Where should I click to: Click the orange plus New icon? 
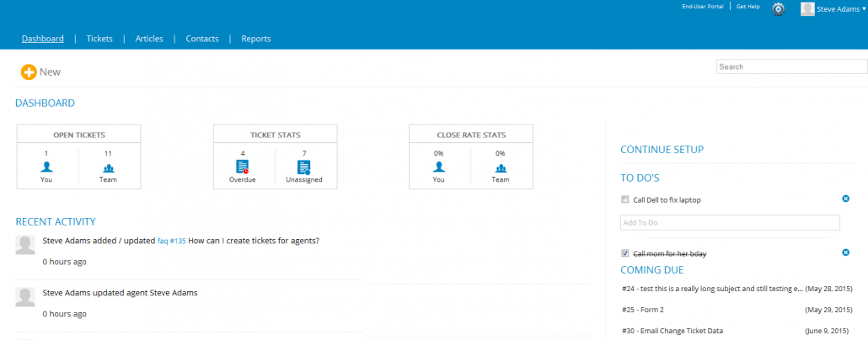tap(29, 72)
